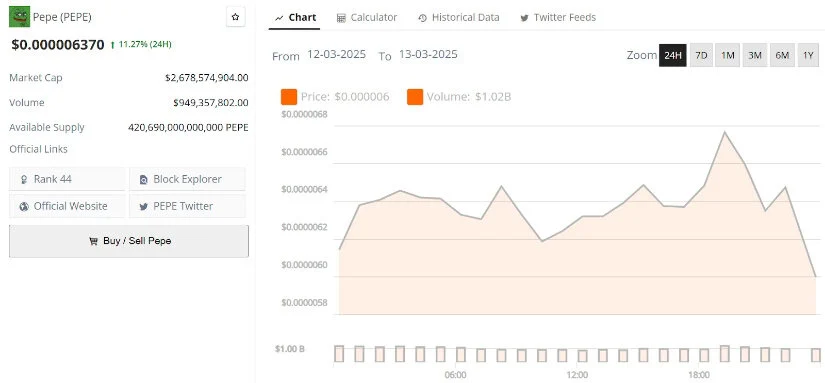Click the Price: $0.000006 legend label
This screenshot has height=383, width=825.
pos(345,97)
